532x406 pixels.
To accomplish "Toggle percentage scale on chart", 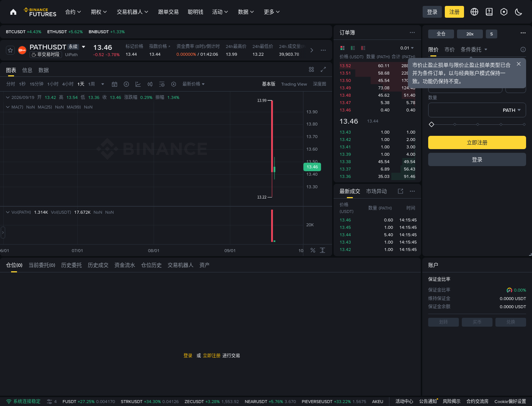I will [x=313, y=250].
